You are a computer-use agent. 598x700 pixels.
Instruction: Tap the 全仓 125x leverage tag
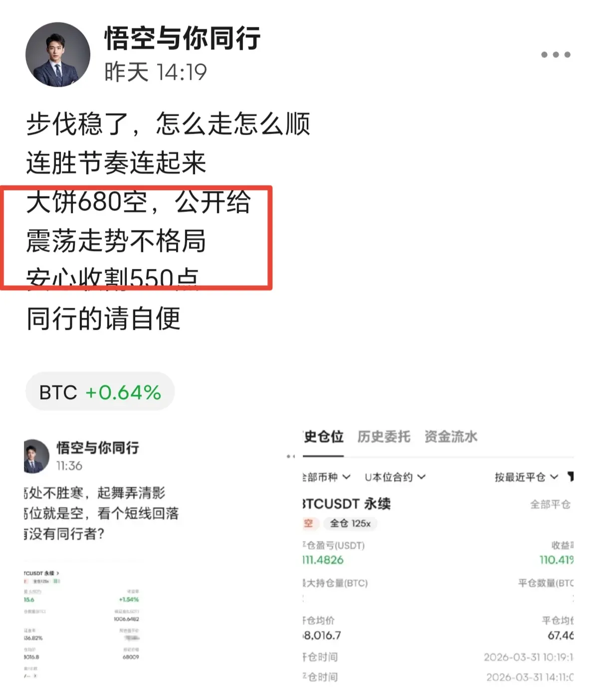click(350, 523)
